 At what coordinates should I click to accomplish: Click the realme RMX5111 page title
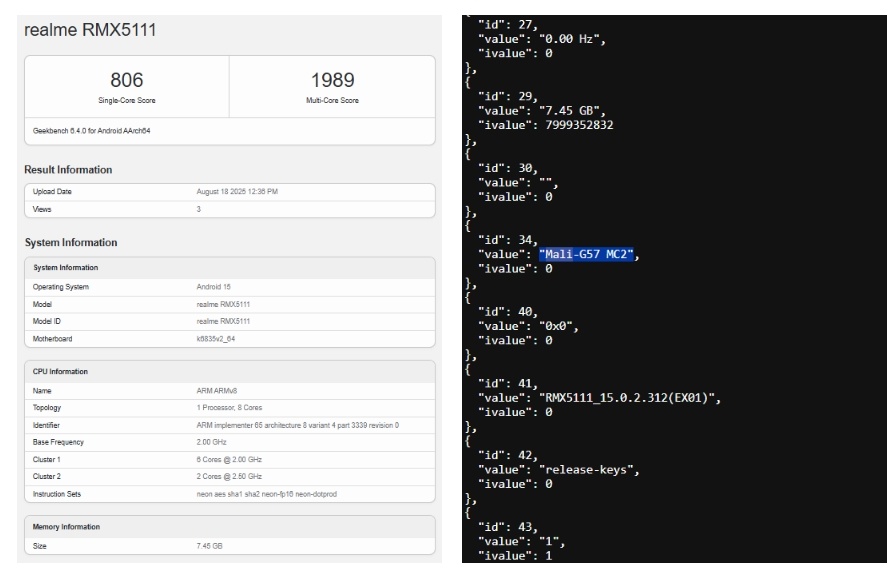tap(90, 30)
